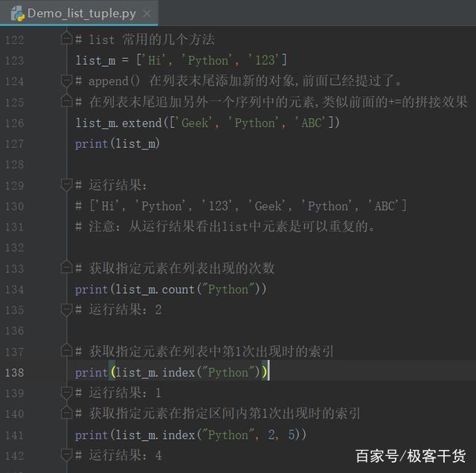
Task: Click the extend method call on line 126
Action: [142, 123]
